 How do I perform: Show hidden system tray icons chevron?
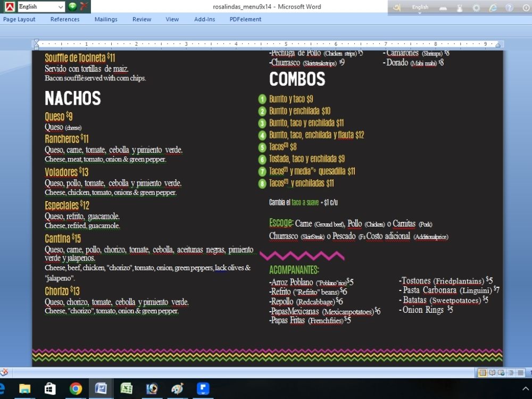(526, 388)
